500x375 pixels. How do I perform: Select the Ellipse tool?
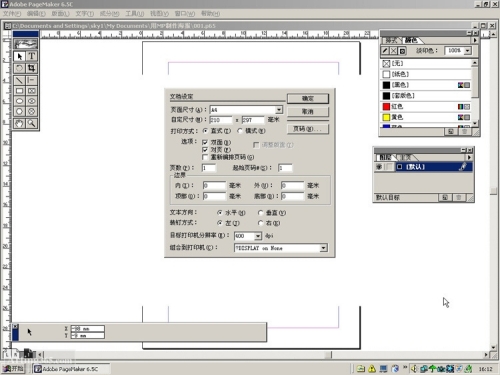(x=19, y=101)
